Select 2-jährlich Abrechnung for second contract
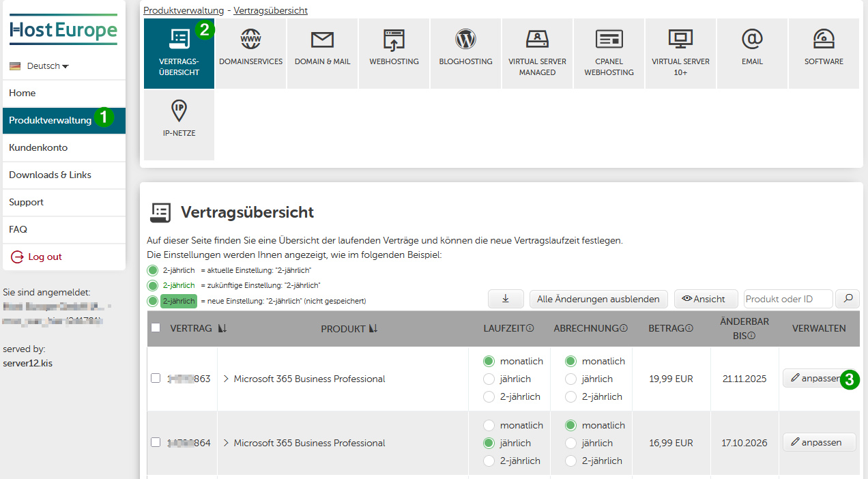 point(570,461)
